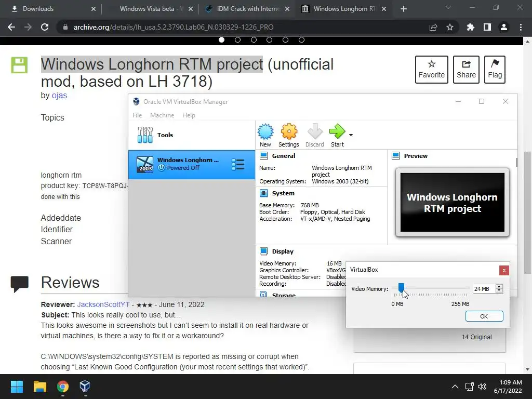Viewport: 532px width, 399px height.
Task: Click the Share button on archive.org
Action: [466, 70]
